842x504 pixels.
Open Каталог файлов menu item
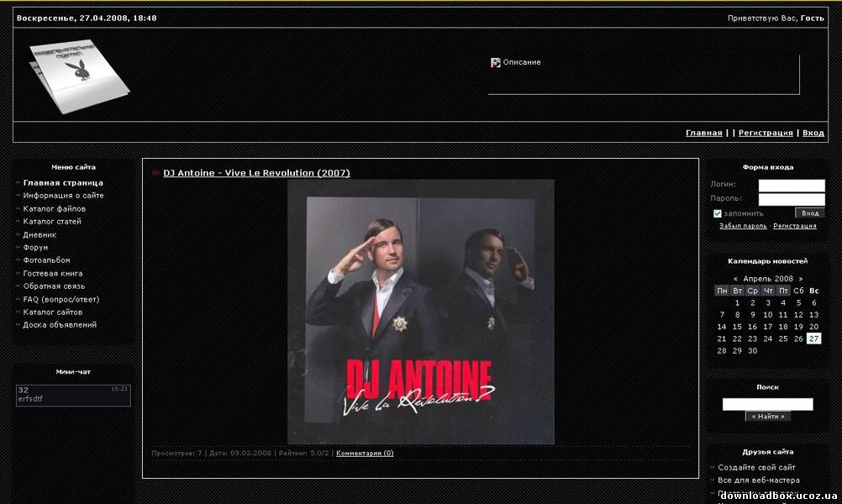point(55,209)
